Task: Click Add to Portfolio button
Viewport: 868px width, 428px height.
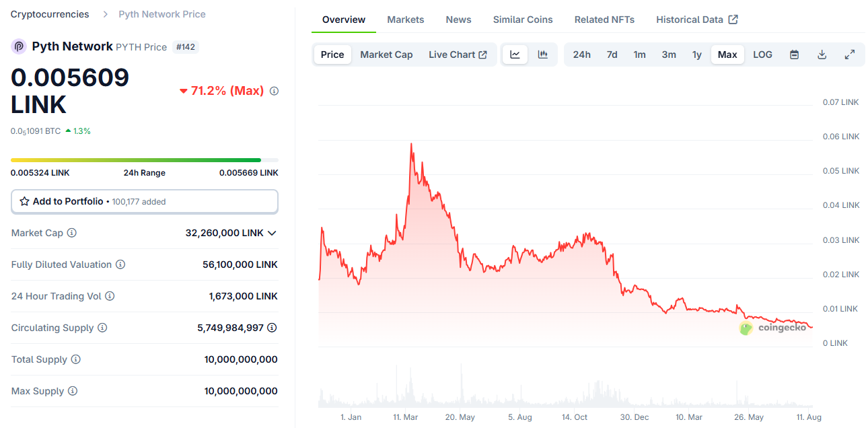Action: (x=145, y=201)
